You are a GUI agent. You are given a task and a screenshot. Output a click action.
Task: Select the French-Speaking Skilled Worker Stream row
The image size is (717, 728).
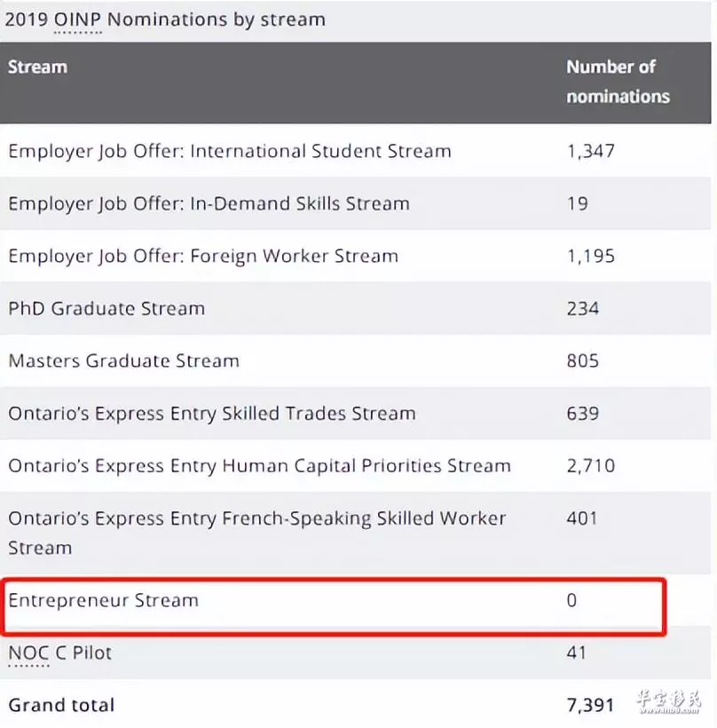356,533
